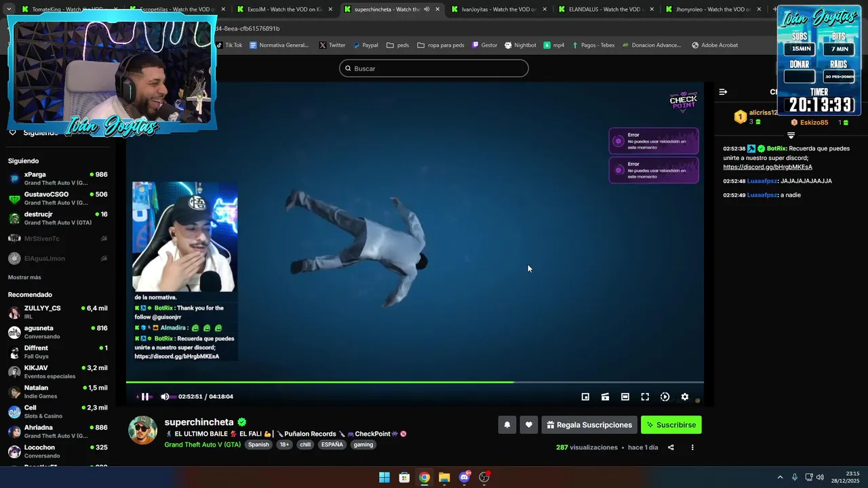Open Normativa General bookmark
868x488 pixels.
coord(279,45)
